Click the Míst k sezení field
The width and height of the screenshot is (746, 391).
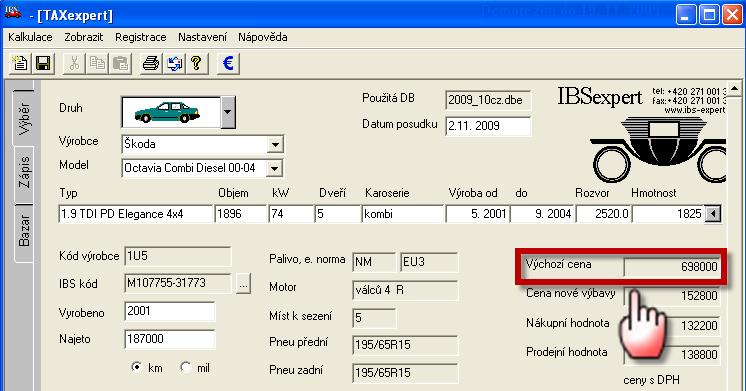tap(374, 318)
